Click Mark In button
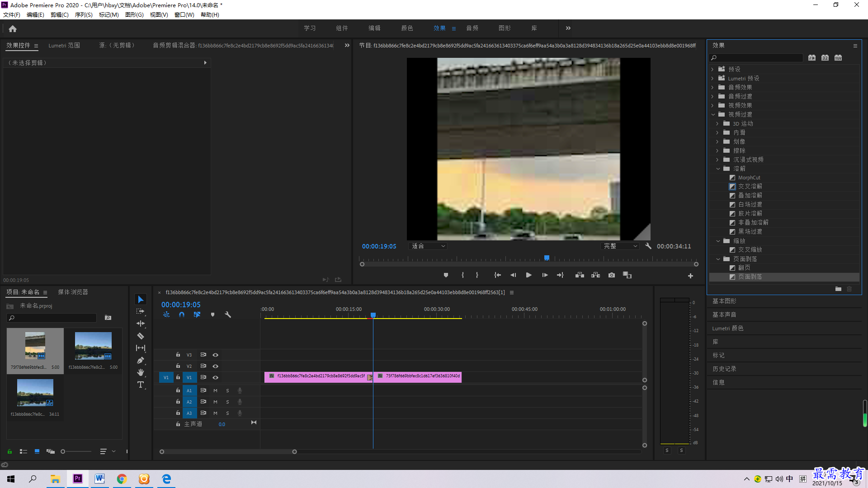This screenshot has width=868, height=488. pos(462,275)
